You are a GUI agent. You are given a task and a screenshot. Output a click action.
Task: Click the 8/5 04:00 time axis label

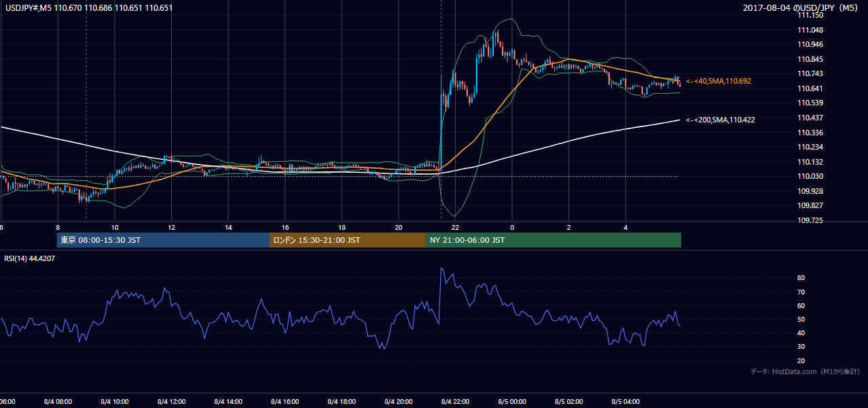[x=626, y=401]
